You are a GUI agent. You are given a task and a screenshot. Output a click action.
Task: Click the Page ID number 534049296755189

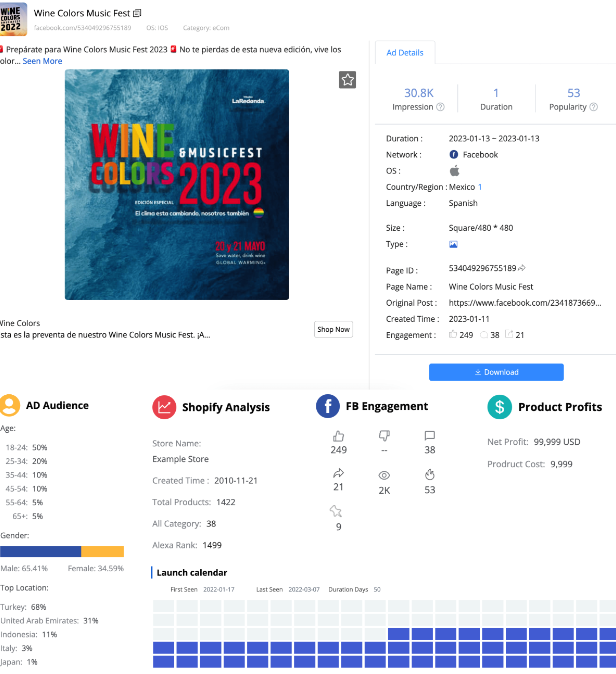click(x=482, y=268)
